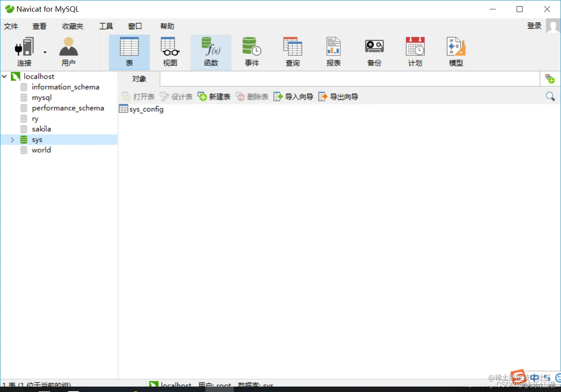Image resolution: width=561 pixels, height=392 pixels.
Task: Collapse the localhost connection tree
Action: (x=5, y=76)
